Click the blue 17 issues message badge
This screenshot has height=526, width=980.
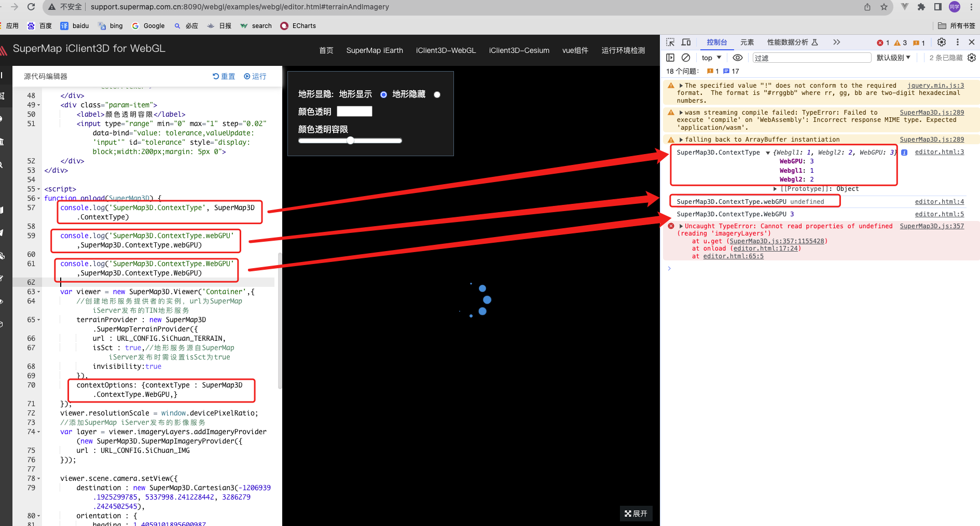(x=731, y=71)
